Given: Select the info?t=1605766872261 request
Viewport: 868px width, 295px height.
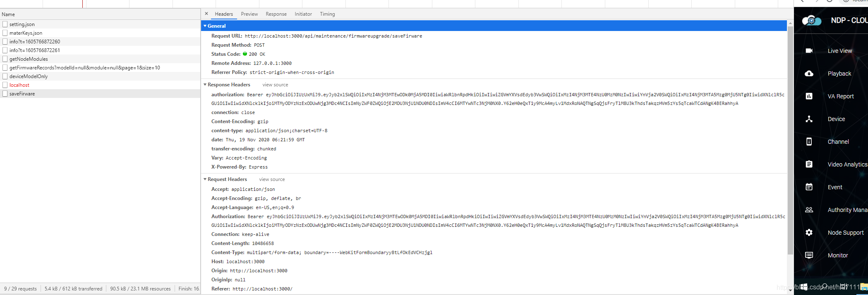Looking at the screenshot, I should click(100, 50).
